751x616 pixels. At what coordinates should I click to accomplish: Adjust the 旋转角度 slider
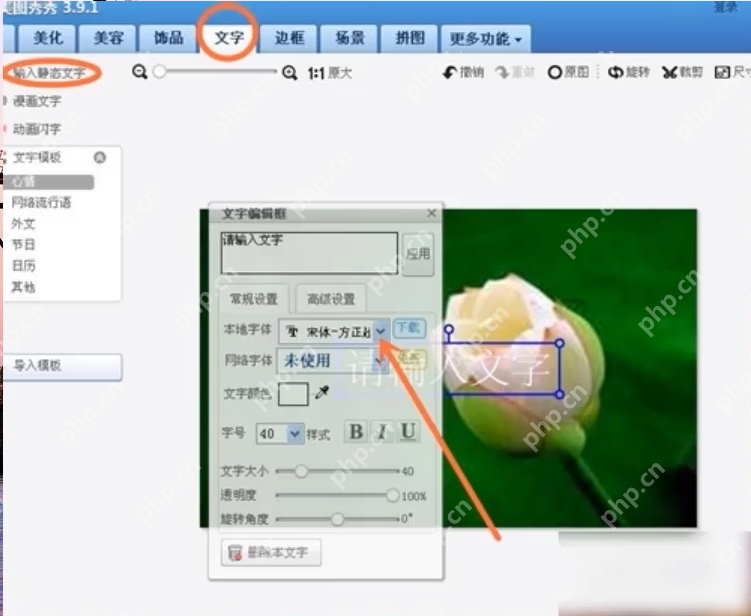tap(337, 519)
